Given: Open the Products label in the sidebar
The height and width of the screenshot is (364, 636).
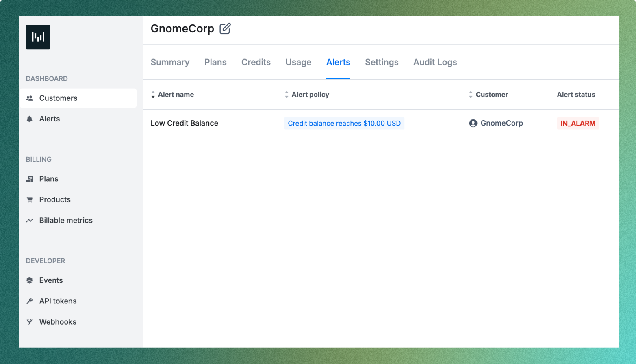Looking at the screenshot, I should tap(55, 199).
